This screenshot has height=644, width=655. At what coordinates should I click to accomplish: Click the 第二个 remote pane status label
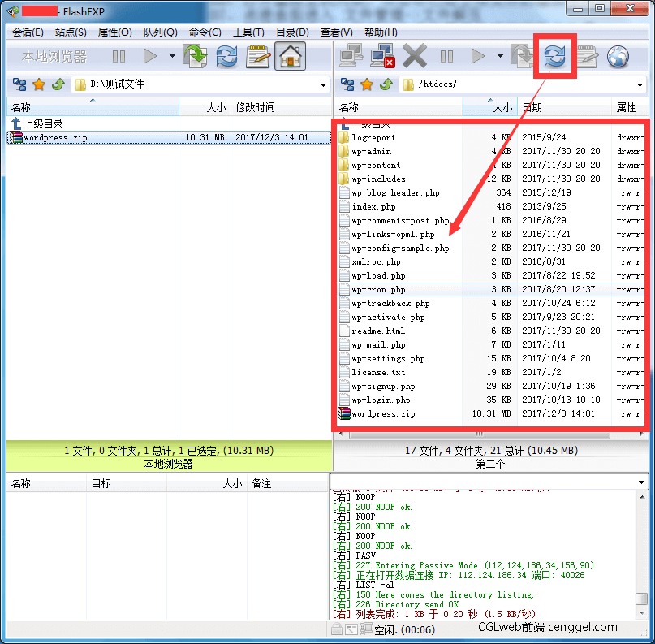click(490, 464)
